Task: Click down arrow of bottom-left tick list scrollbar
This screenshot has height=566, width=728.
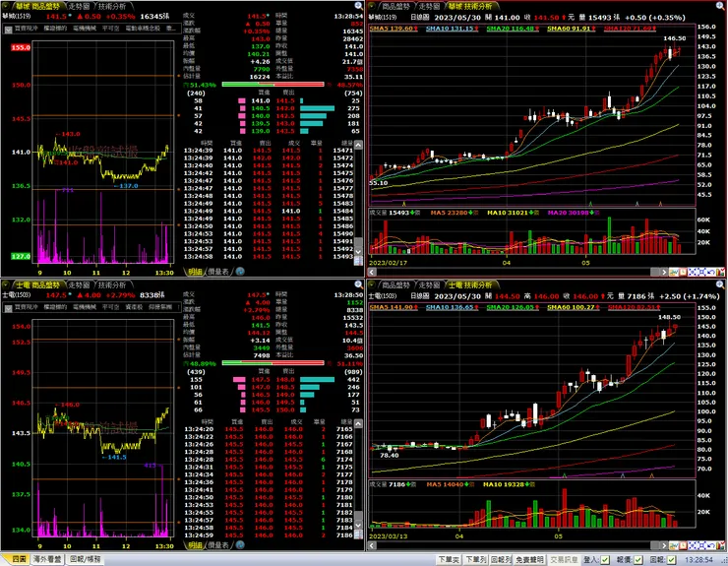Action: click(x=358, y=525)
